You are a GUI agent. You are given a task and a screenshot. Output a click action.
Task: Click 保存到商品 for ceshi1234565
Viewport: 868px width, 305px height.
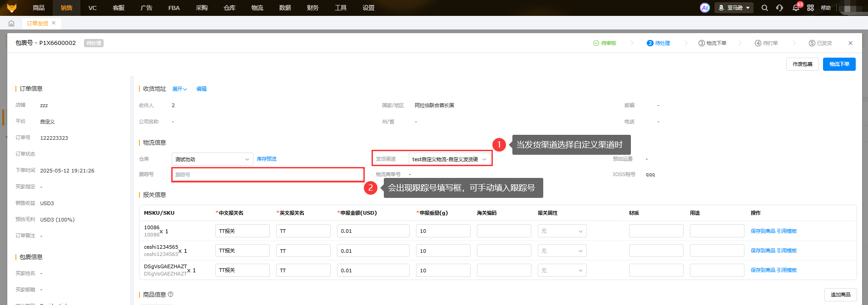[763, 251]
